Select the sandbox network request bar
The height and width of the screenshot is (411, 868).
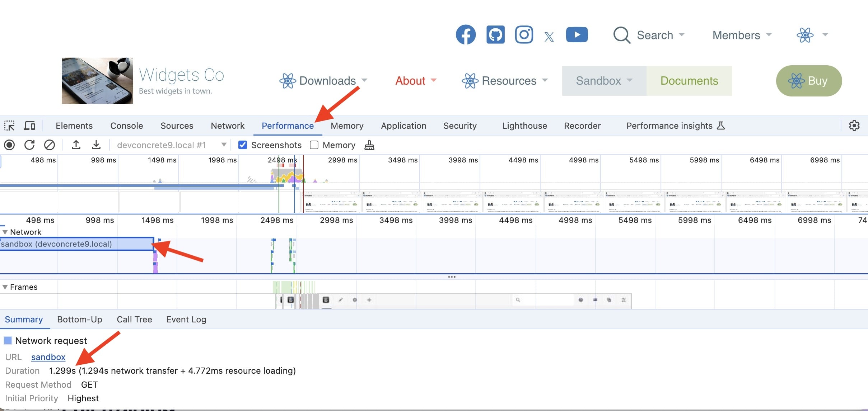click(x=77, y=244)
